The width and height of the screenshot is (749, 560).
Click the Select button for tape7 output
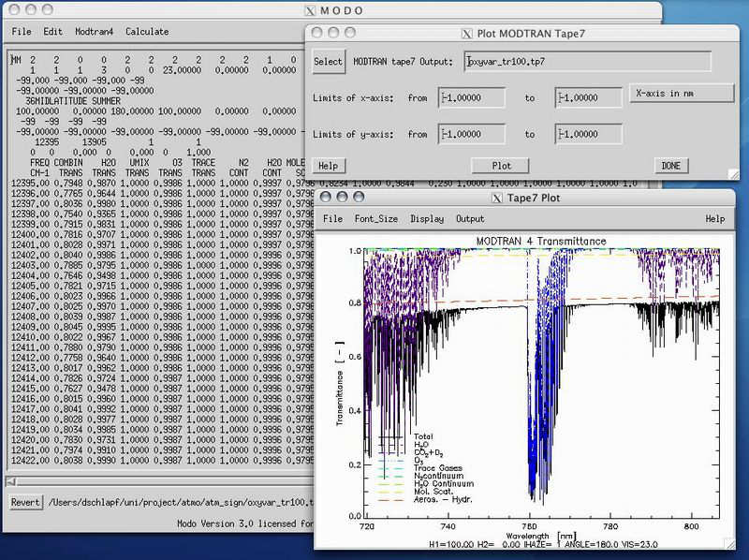coord(329,62)
